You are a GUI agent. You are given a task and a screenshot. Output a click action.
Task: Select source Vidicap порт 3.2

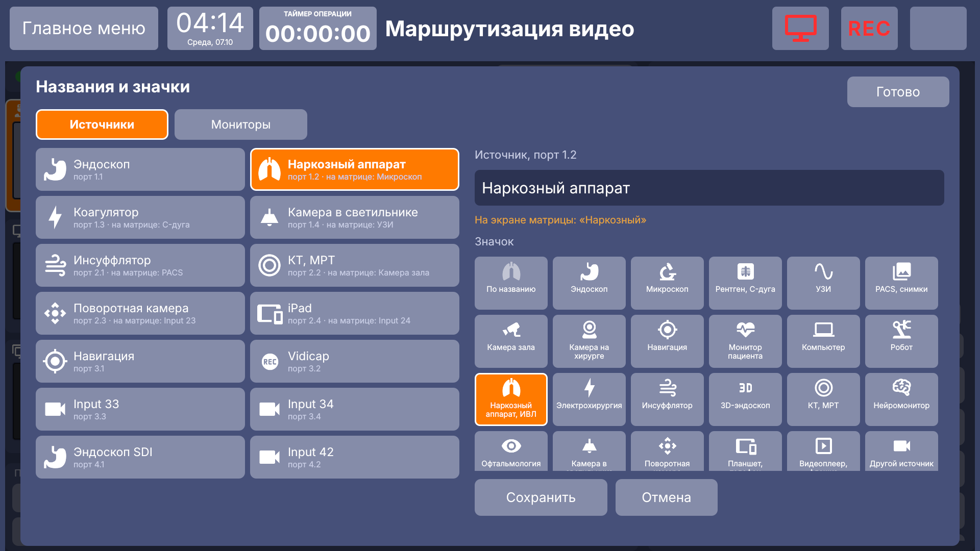pyautogui.click(x=355, y=361)
